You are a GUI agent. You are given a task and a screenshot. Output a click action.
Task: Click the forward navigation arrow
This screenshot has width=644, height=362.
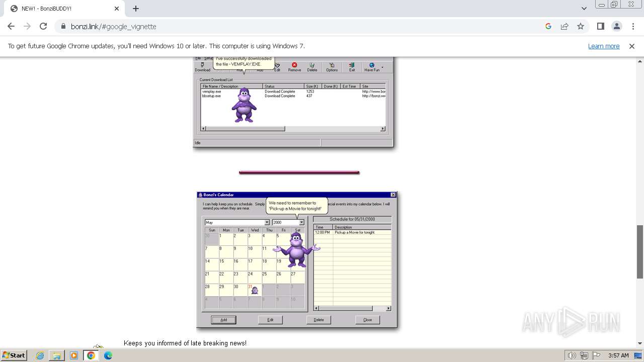pyautogui.click(x=27, y=27)
